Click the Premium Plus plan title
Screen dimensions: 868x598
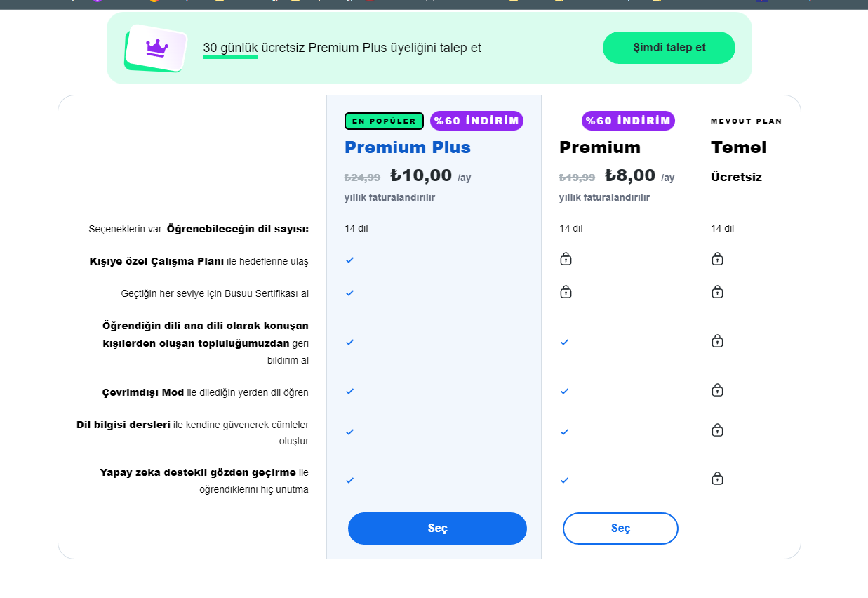tap(407, 147)
